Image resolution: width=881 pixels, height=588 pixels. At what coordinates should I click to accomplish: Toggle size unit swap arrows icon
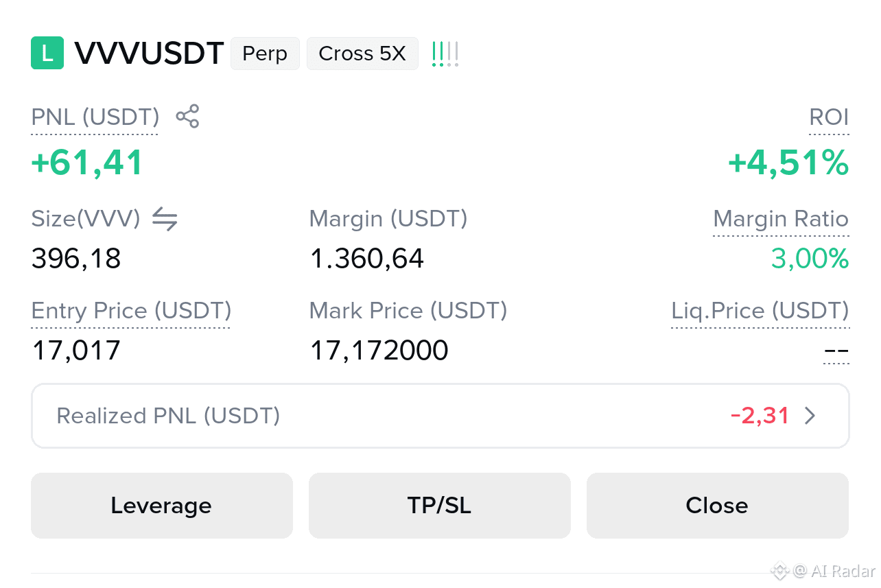[165, 219]
